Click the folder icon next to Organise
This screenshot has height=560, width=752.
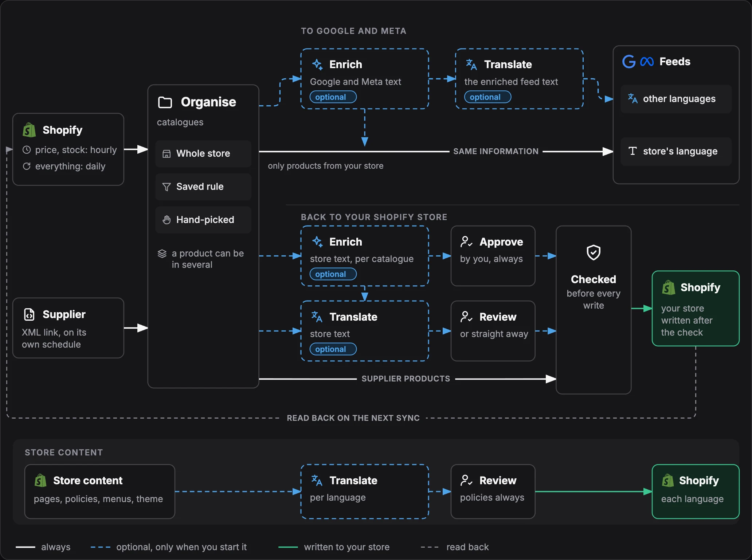pyautogui.click(x=165, y=102)
